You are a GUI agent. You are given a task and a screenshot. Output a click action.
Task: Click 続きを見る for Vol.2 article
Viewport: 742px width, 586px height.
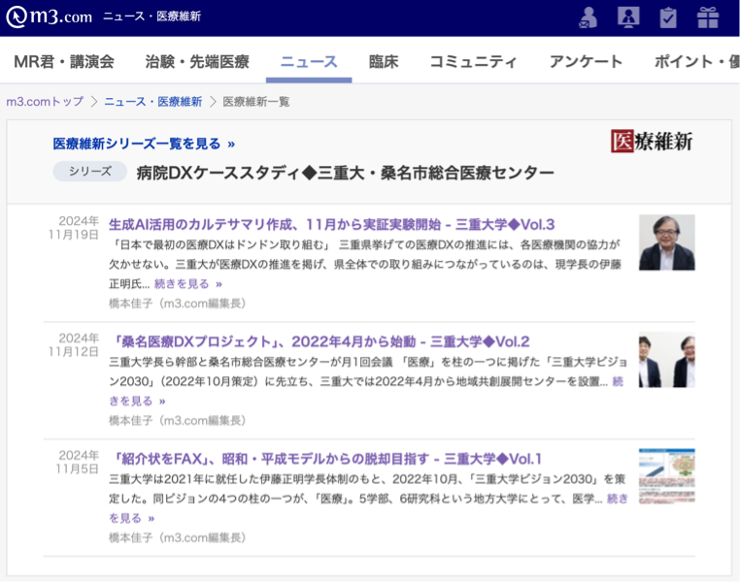click(137, 401)
